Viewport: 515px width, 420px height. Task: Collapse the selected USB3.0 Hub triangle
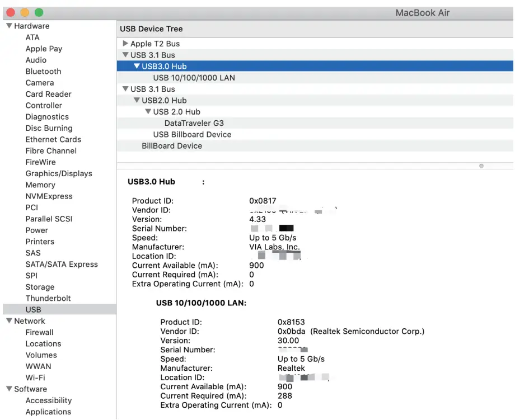point(137,67)
